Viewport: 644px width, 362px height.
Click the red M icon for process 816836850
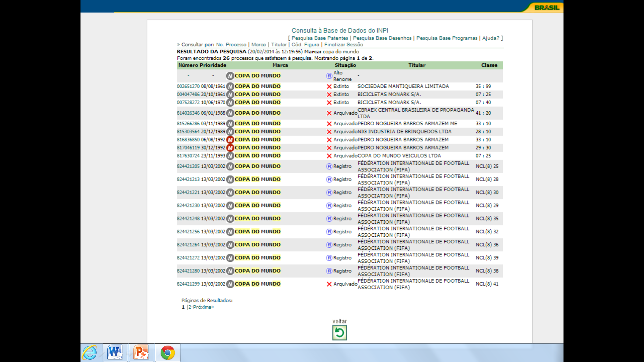(x=230, y=140)
